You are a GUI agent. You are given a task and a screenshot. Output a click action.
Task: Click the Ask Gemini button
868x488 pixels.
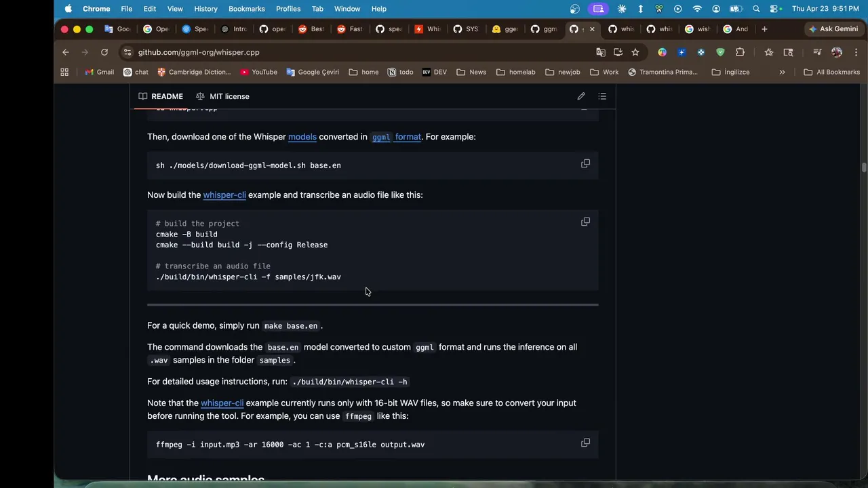click(833, 29)
